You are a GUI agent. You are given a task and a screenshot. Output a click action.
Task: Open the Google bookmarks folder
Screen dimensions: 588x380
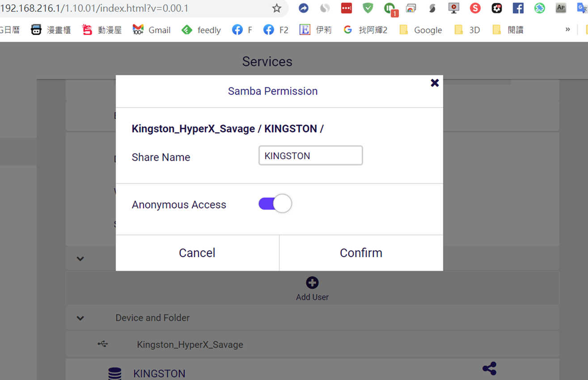[x=420, y=30]
